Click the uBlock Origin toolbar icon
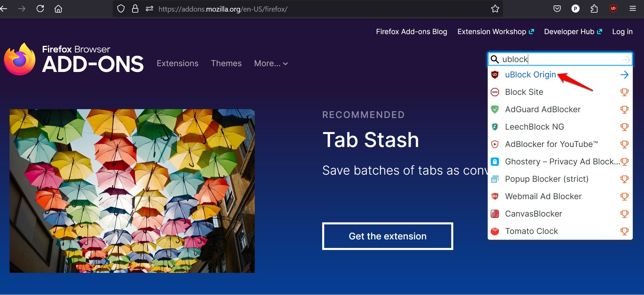 coord(613,9)
